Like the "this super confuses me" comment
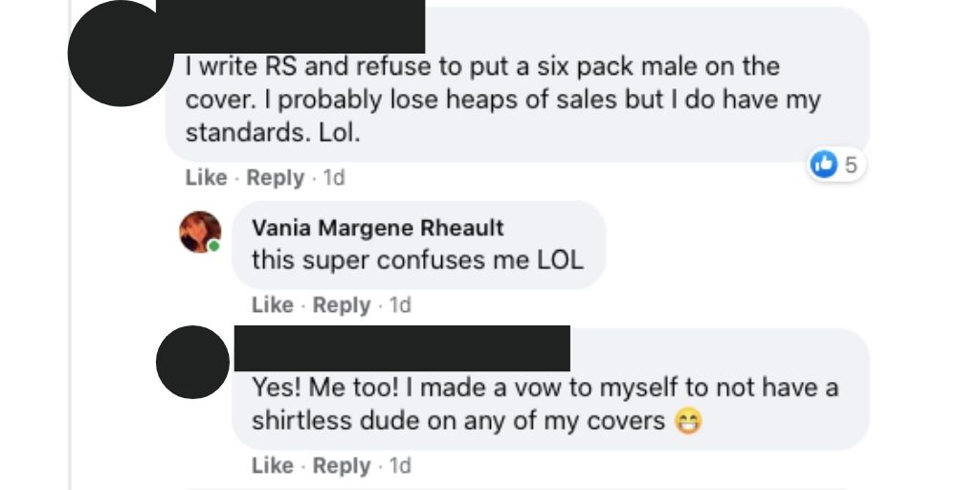Viewport: 980px width, 490px height. pos(272,305)
